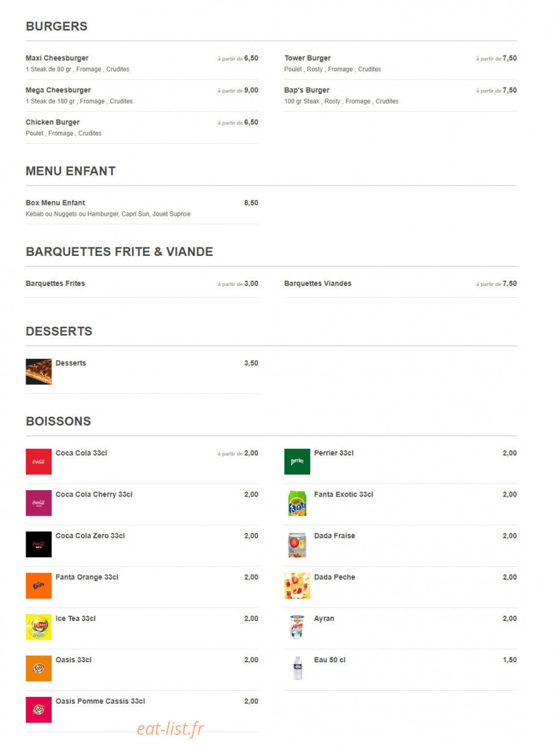The height and width of the screenshot is (745, 560).
Task: Choose the Tower Burger menu item
Action: click(400, 63)
